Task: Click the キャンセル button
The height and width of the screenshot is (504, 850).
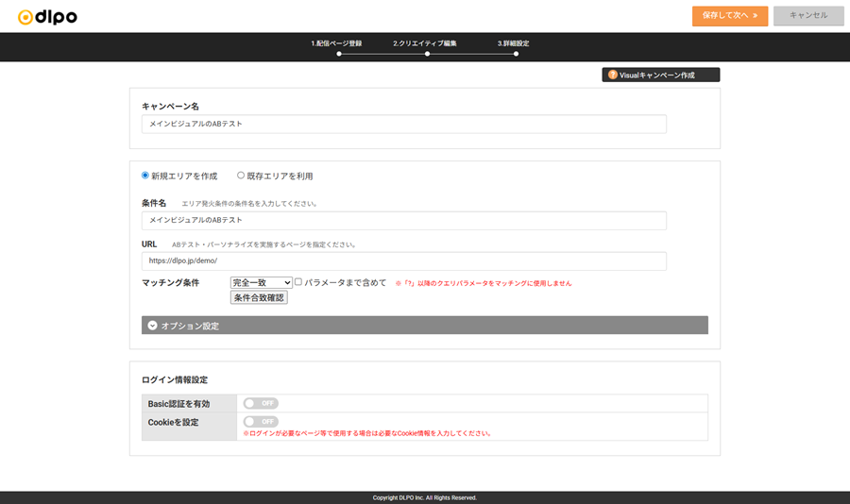Action: pos(808,16)
